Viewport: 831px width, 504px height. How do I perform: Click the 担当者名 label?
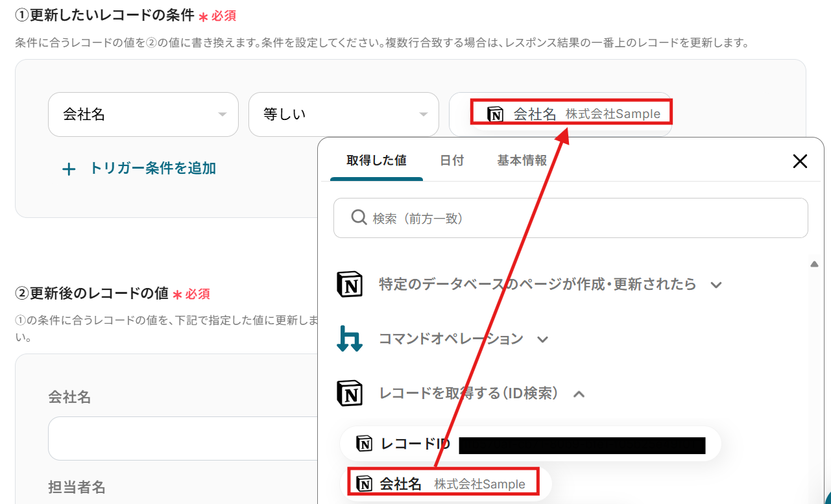pyautogui.click(x=77, y=486)
